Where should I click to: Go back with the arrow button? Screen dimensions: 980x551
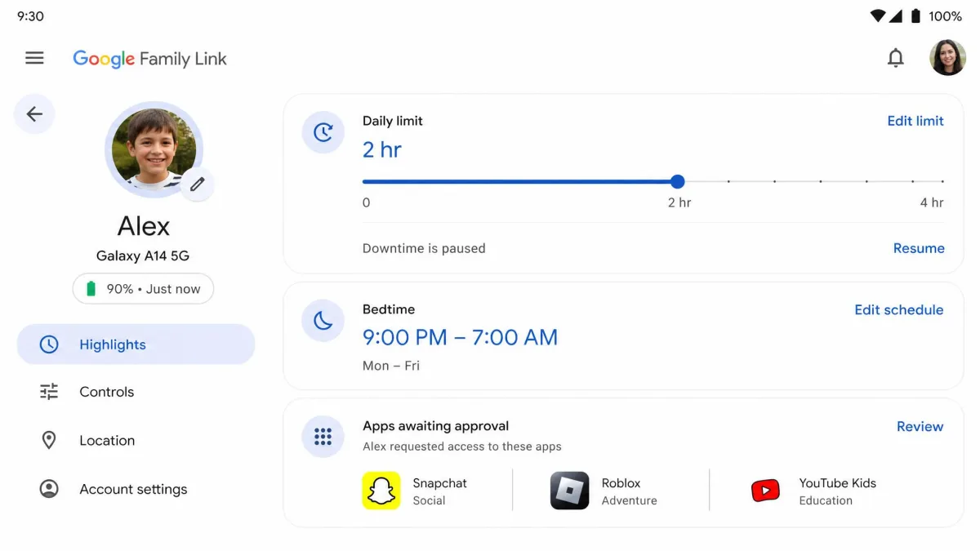click(34, 114)
